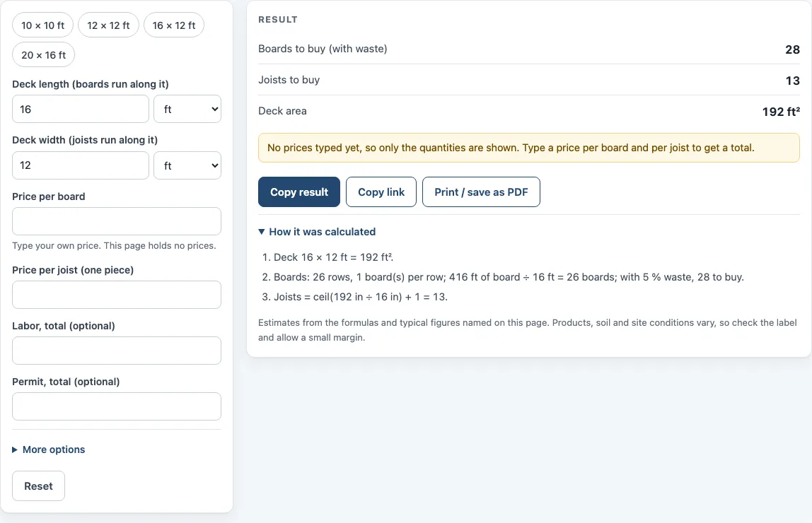Select the Boards to buy value 28
The width and height of the screenshot is (812, 523).
[x=792, y=49]
